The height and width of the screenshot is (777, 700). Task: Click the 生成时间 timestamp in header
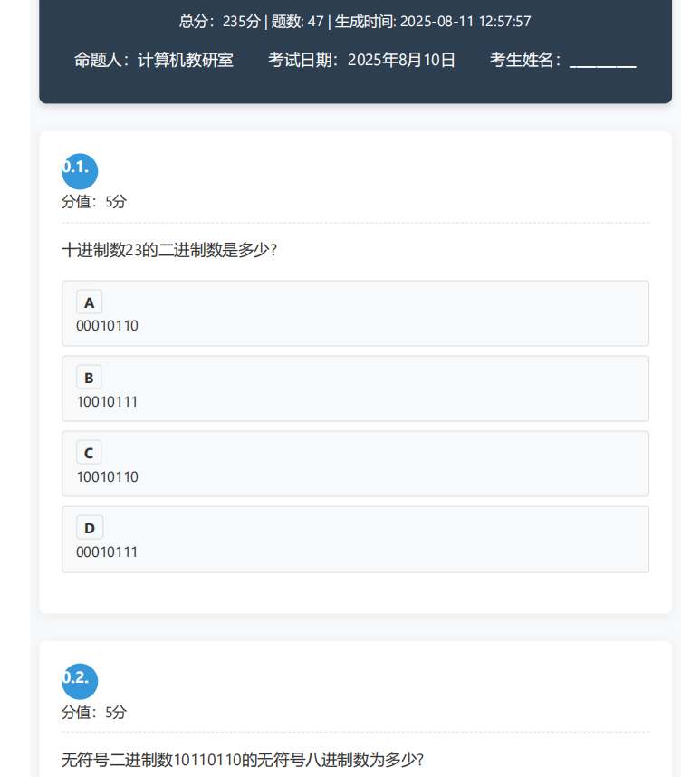pos(433,21)
